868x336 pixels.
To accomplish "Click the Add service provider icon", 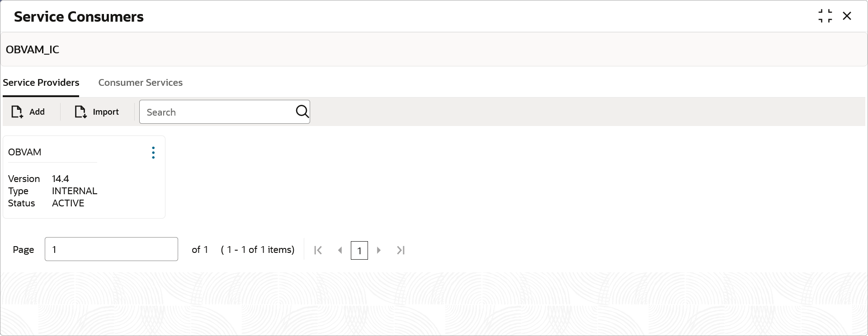I will pyautogui.click(x=17, y=112).
